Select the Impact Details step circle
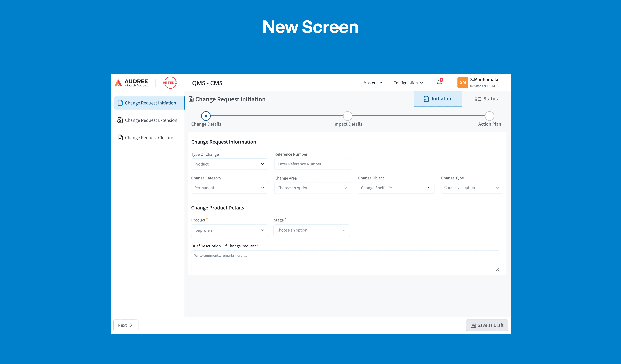The width and height of the screenshot is (621, 364). point(347,116)
